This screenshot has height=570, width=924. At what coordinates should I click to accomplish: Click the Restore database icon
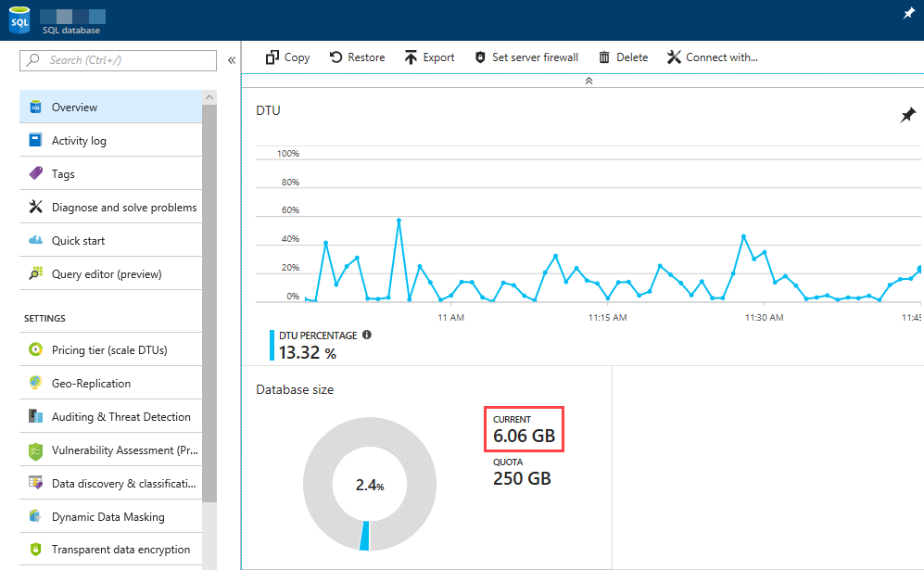tap(335, 57)
